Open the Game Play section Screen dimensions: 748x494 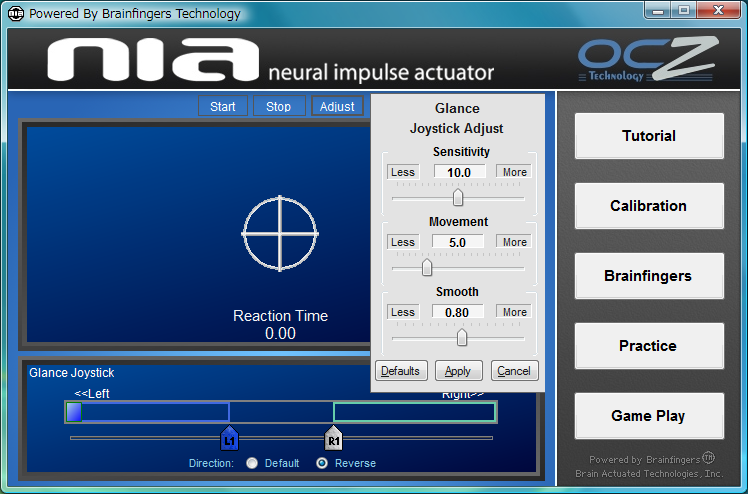pos(649,416)
